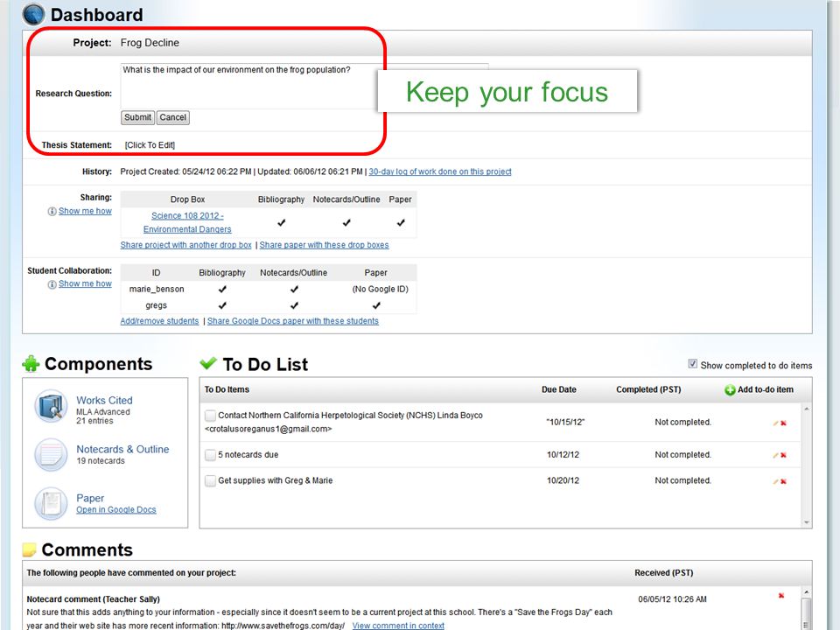
Task: Click the Sharing info icon
Action: 52,212
